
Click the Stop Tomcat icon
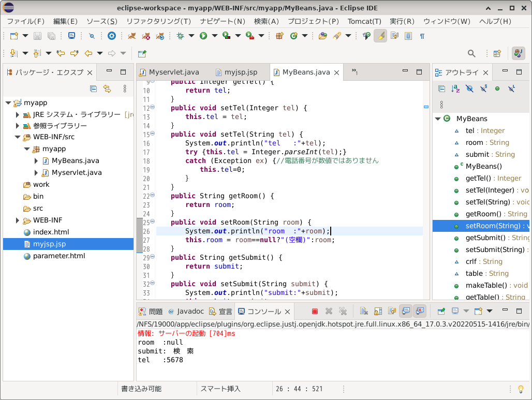146,36
